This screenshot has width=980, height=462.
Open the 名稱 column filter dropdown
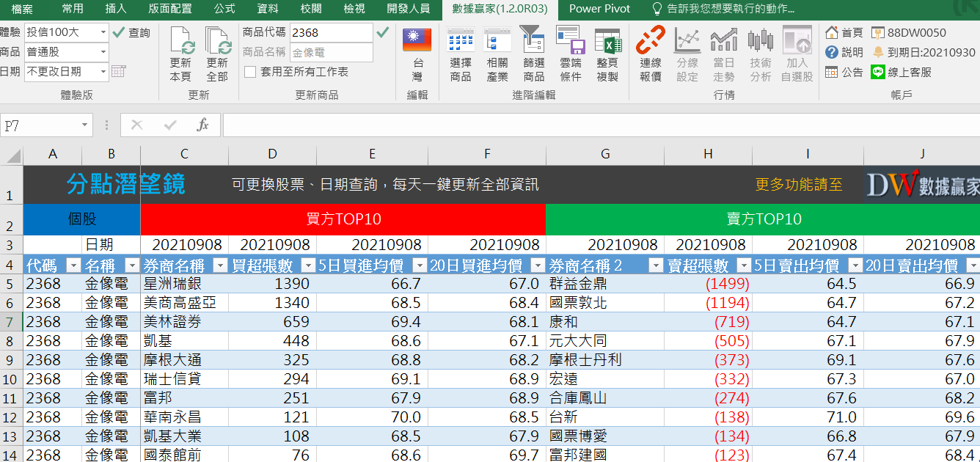(132, 265)
